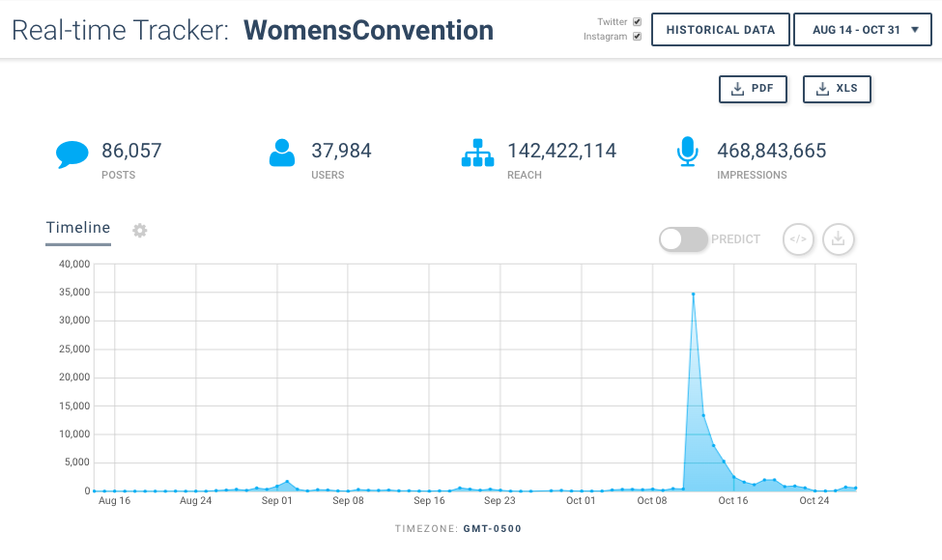Click the Sep 23 axis label
The width and height of the screenshot is (942, 560).
tap(500, 500)
